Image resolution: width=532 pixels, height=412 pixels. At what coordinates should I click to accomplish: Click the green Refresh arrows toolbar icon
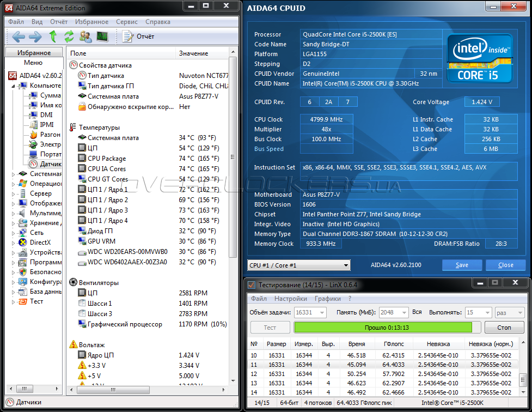click(69, 37)
